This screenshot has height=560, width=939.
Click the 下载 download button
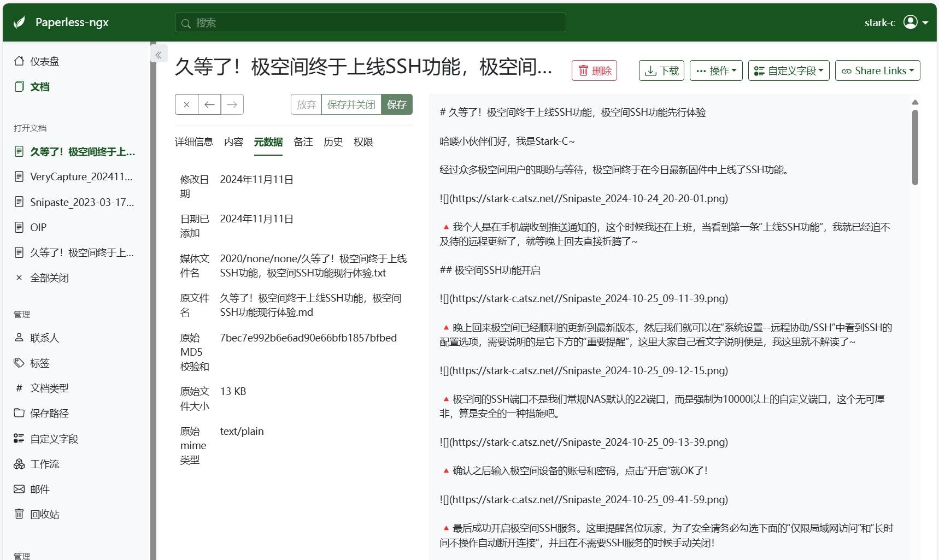(x=661, y=70)
